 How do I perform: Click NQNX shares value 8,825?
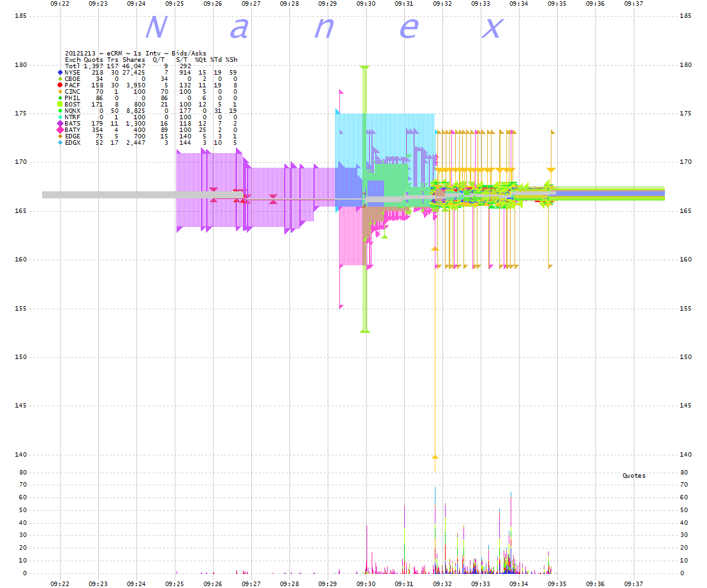tap(136, 111)
